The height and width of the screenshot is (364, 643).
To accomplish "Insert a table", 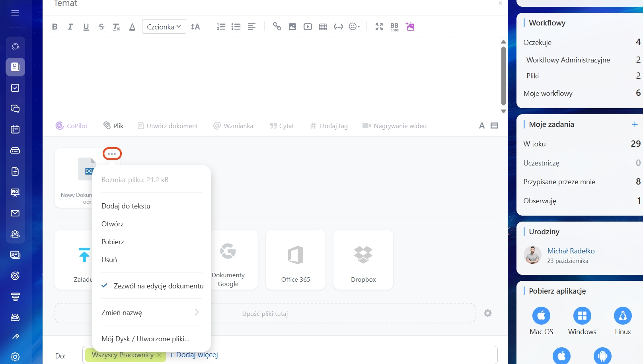I will 323,27.
